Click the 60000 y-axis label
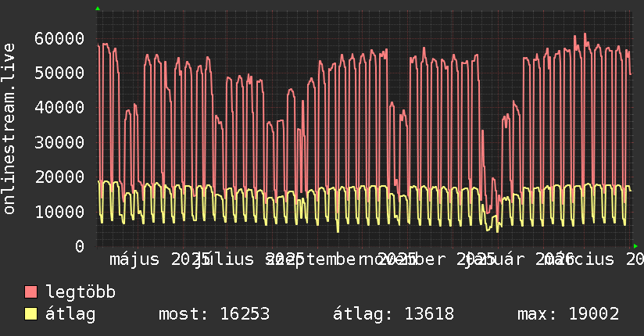Screen dimensions: 644x336 coord(59,38)
